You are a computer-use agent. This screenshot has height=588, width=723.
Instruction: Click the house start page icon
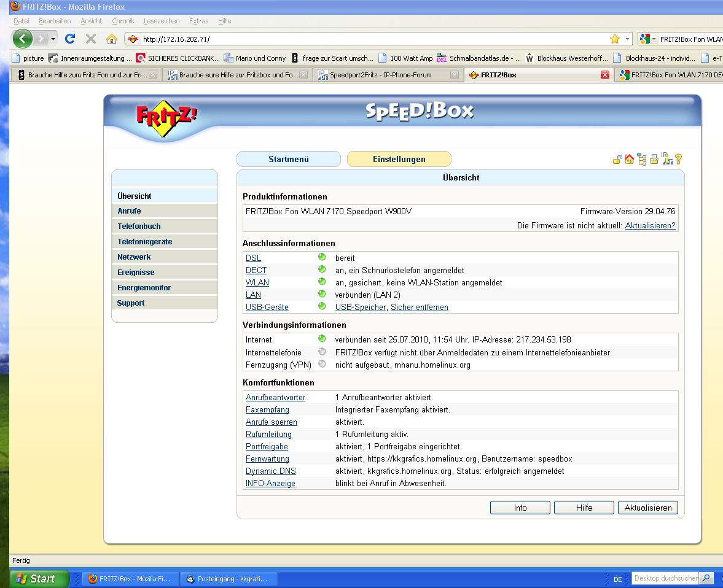[629, 160]
